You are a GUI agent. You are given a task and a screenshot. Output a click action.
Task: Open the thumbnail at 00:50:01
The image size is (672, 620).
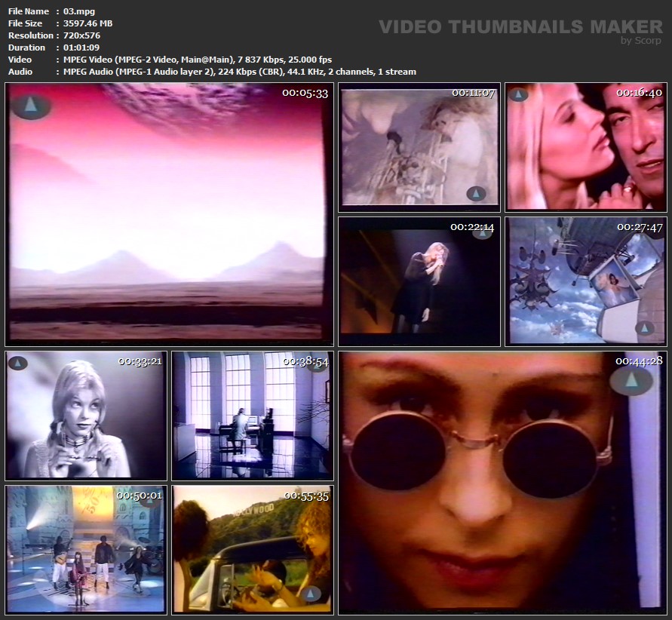86,550
